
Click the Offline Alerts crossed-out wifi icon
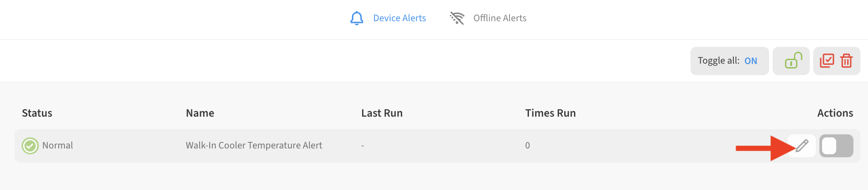(x=457, y=18)
